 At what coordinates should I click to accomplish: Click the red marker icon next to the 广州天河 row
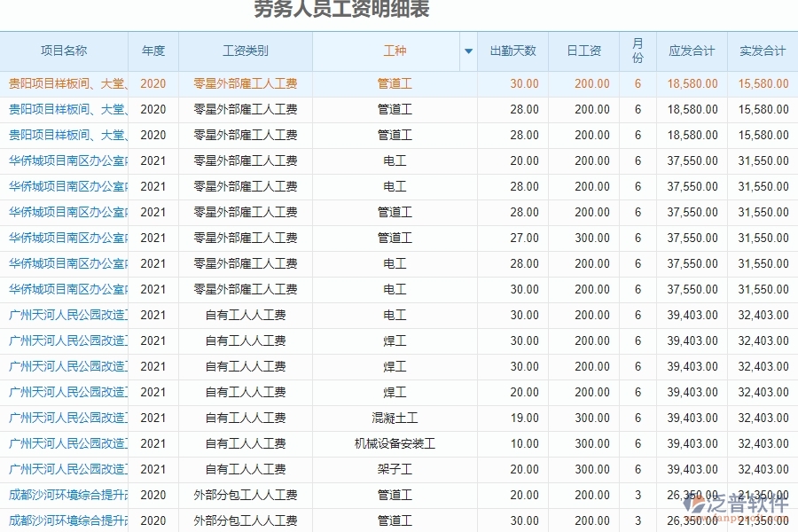pyautogui.click(x=7, y=315)
